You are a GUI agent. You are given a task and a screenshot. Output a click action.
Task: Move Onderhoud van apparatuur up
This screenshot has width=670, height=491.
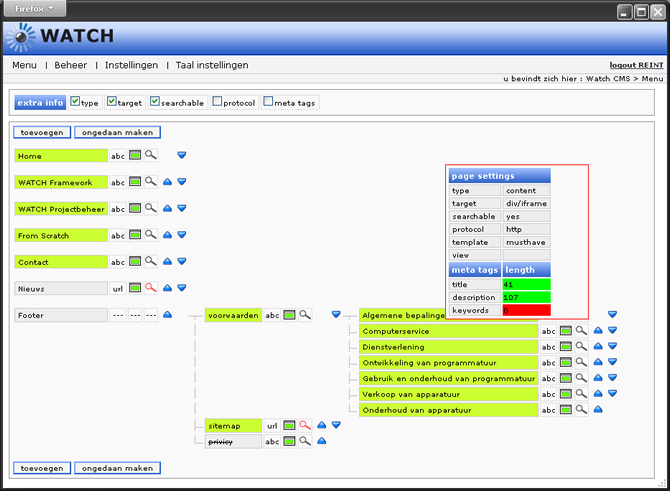point(598,409)
